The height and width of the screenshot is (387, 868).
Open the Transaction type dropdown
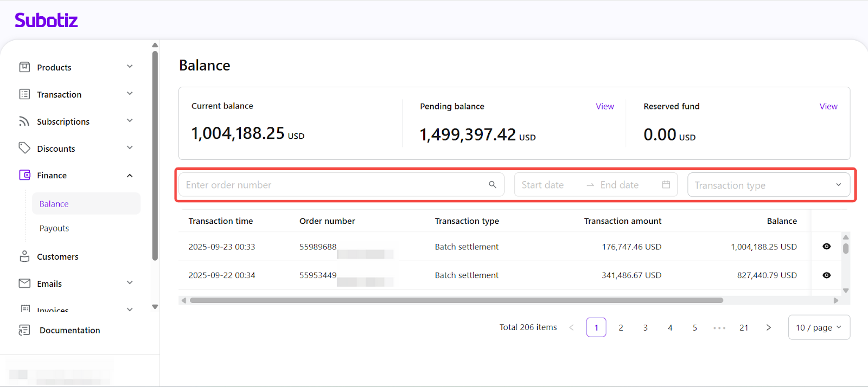pyautogui.click(x=768, y=185)
